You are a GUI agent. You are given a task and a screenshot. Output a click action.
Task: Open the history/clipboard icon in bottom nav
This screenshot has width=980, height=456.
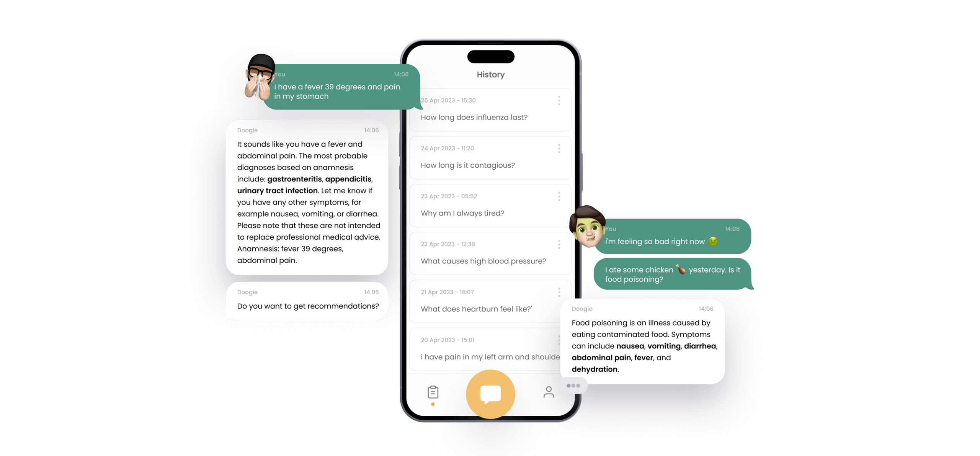coord(433,392)
